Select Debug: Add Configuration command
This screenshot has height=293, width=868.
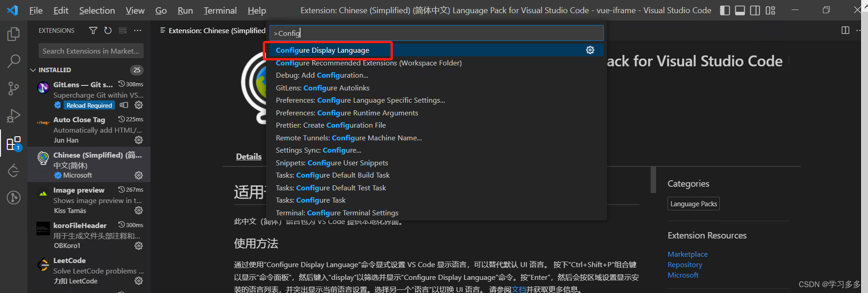437,75
